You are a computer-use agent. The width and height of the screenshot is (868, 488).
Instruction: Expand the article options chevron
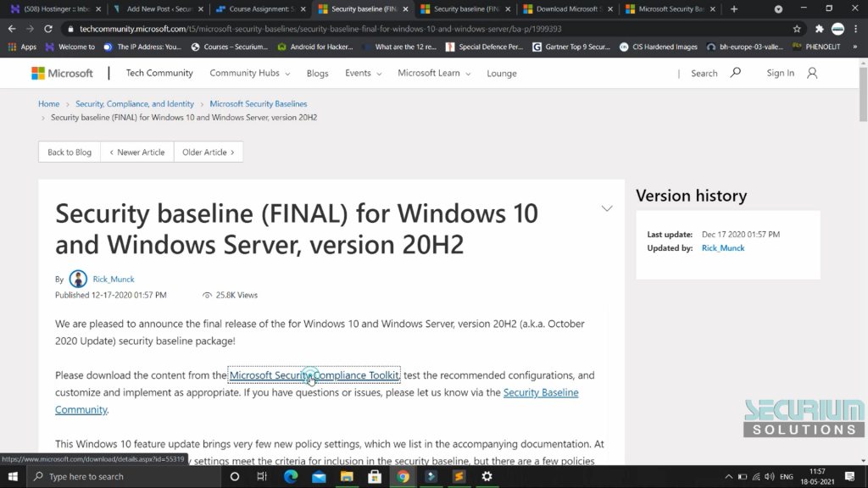point(607,208)
